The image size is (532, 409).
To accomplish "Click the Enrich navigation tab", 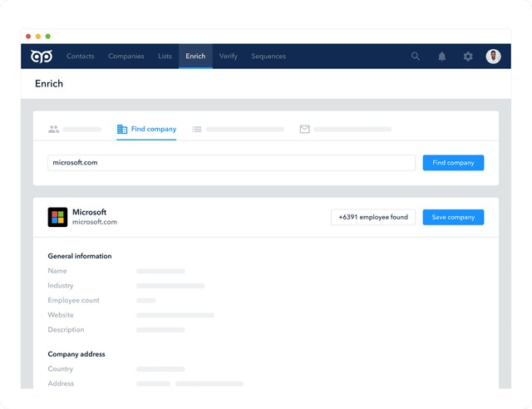I will 196,57.
